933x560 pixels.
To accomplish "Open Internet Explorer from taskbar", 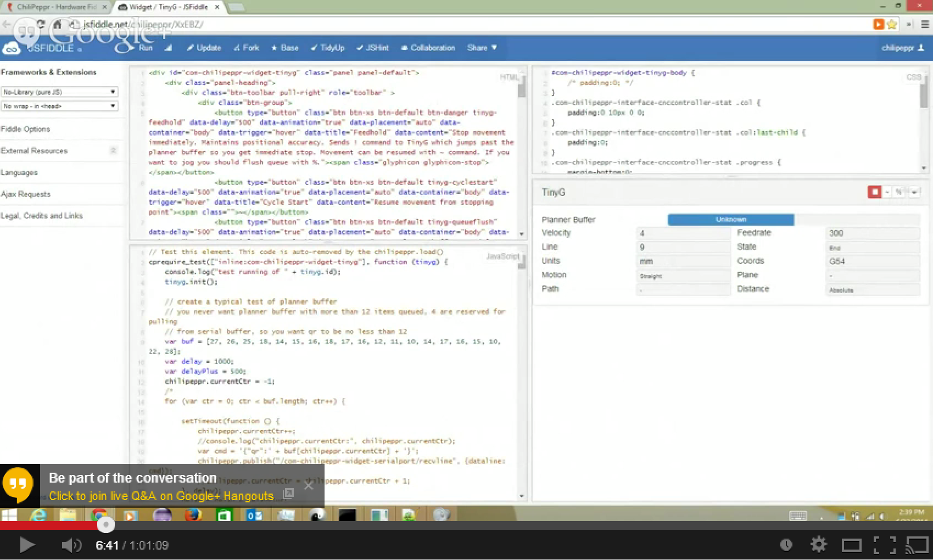I will click(x=38, y=515).
